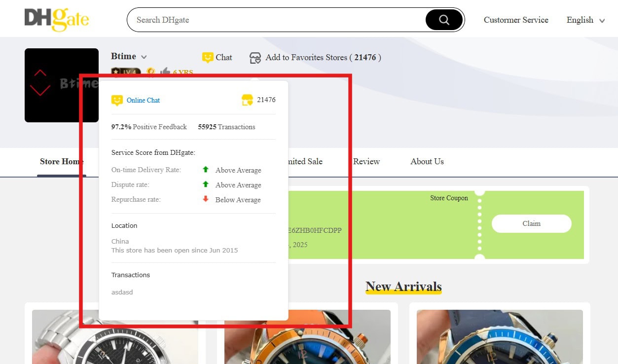
Task: Click the Btime store logo image
Action: pyautogui.click(x=62, y=85)
